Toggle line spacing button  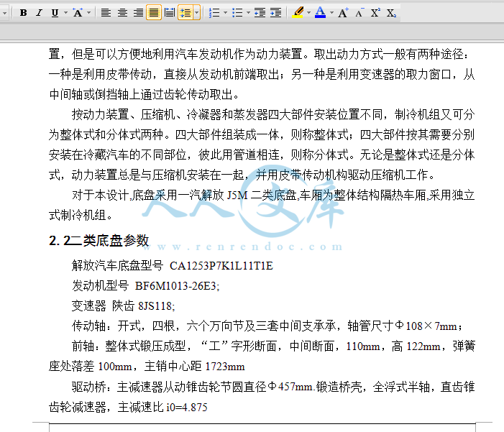(185, 13)
